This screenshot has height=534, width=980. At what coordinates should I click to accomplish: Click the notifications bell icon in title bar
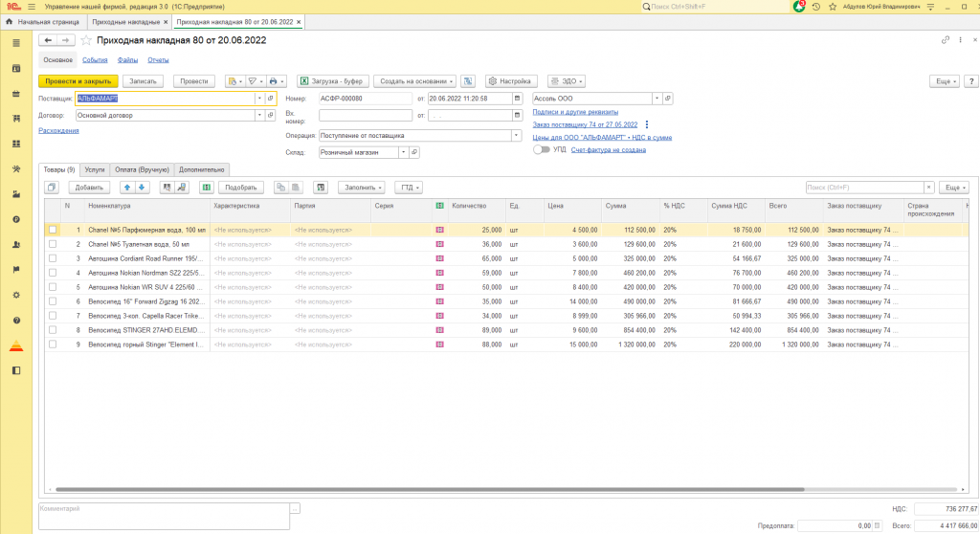click(x=799, y=7)
